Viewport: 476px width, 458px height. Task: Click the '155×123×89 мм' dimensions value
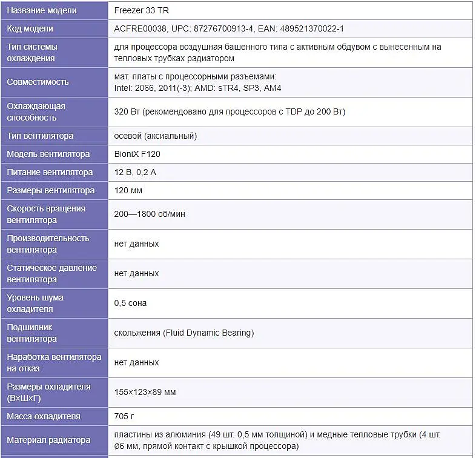click(145, 393)
